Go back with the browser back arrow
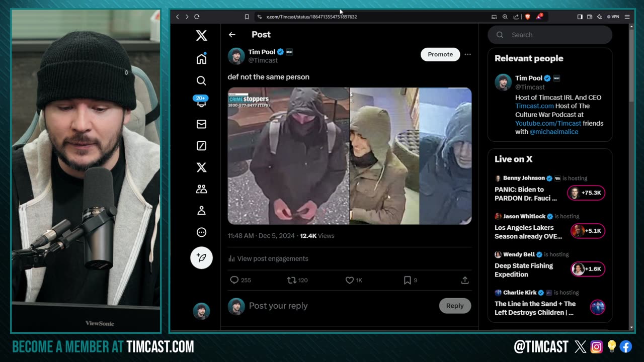Screen dimensions: 644x362 pos(177,17)
